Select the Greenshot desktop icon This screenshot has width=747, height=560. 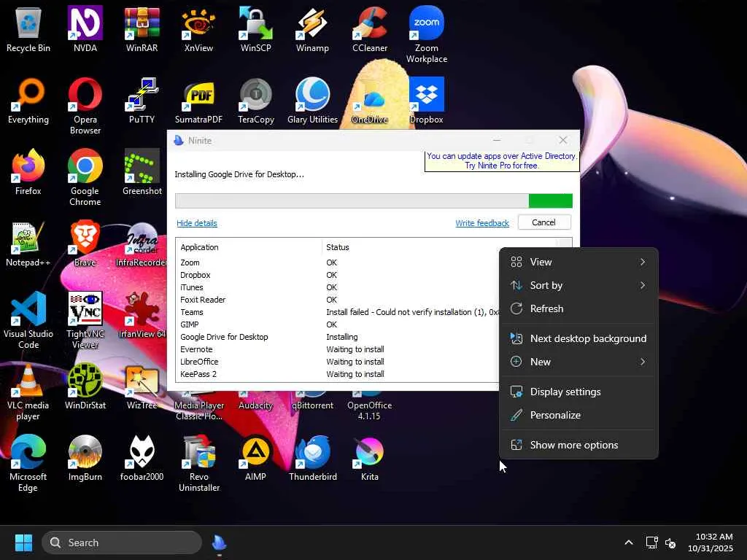coord(142,172)
